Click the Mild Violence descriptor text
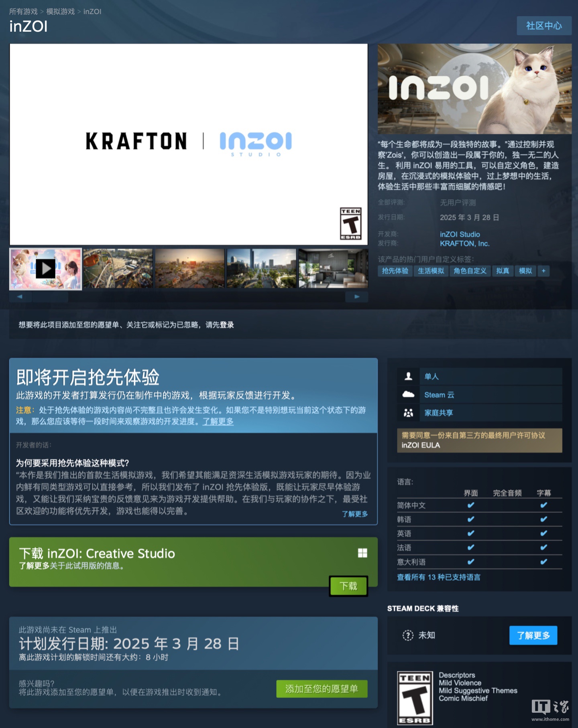Image resolution: width=578 pixels, height=728 pixels. coord(460,683)
